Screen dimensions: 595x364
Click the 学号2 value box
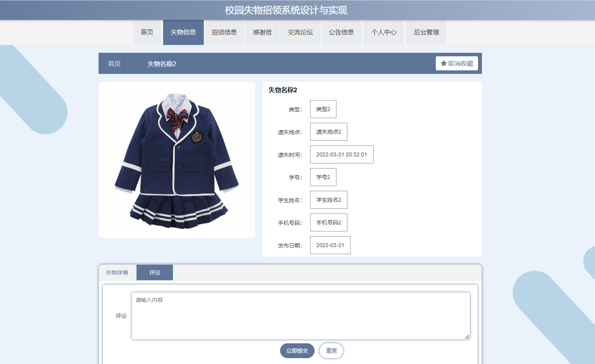[x=323, y=177]
